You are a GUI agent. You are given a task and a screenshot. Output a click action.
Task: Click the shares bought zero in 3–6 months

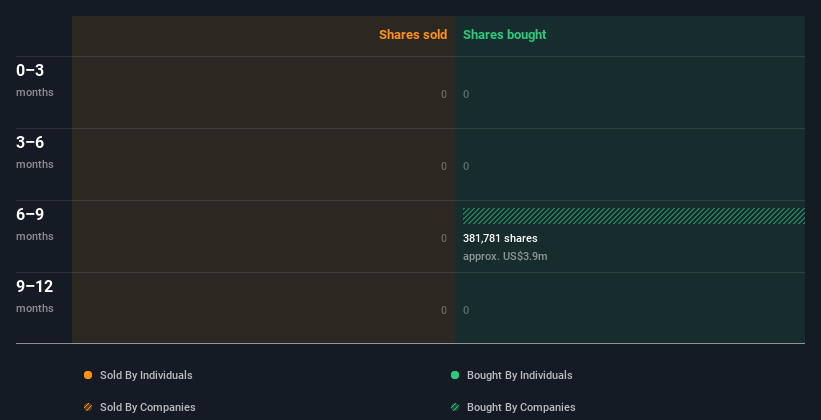466,166
